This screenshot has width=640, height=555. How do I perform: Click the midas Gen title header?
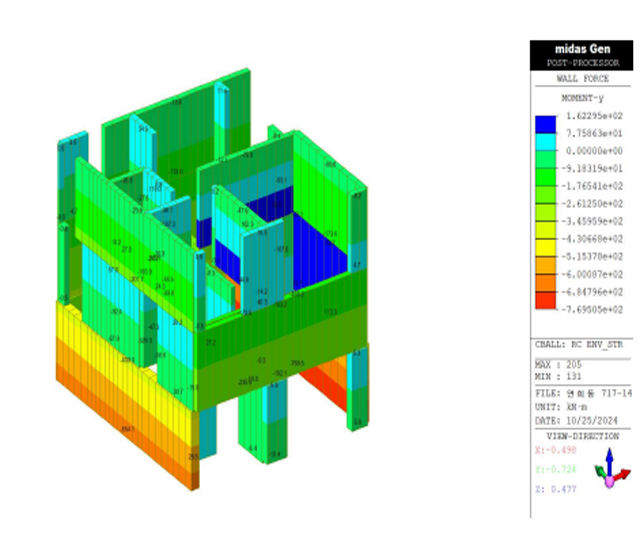581,48
